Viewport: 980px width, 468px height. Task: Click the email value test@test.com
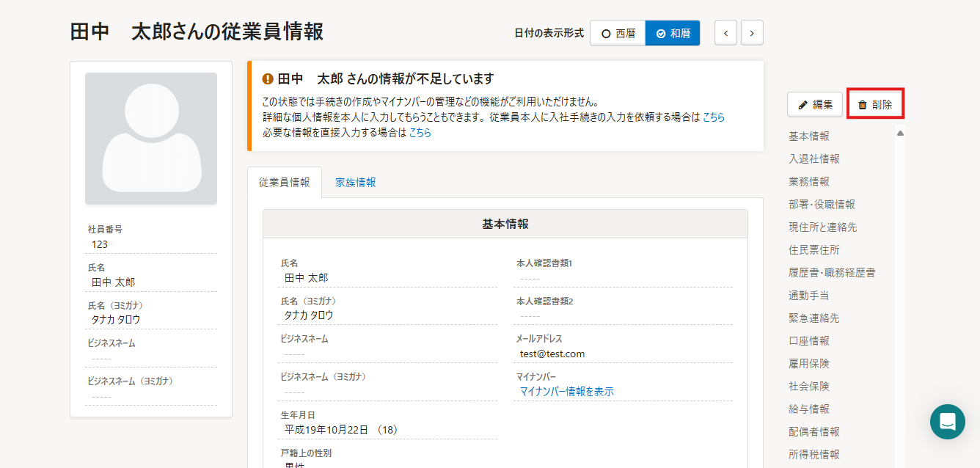click(552, 354)
